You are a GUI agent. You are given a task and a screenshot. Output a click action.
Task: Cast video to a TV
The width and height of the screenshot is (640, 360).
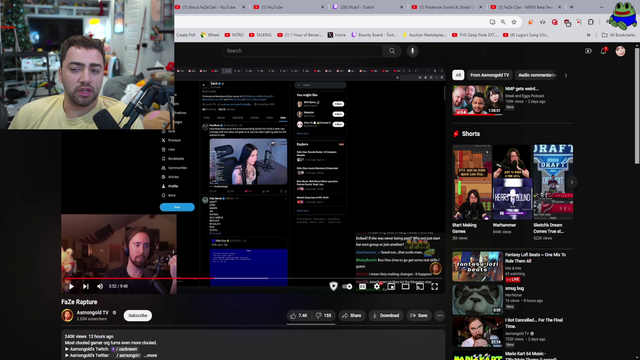click(x=420, y=287)
